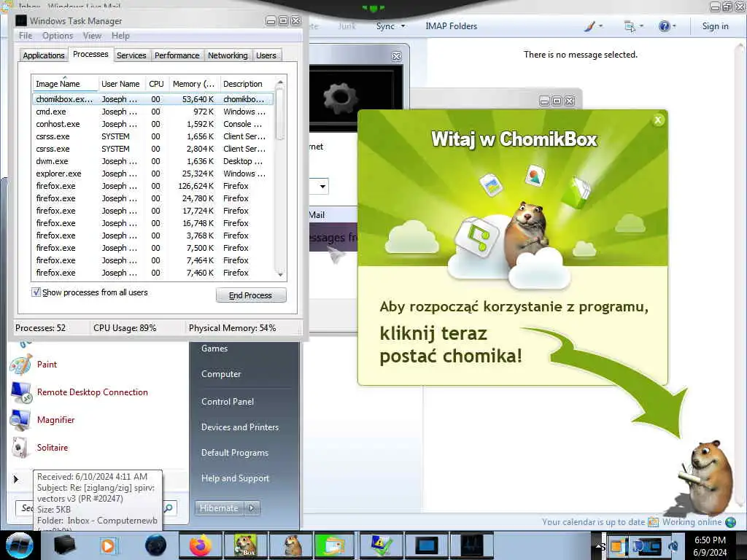Open the Options menu in Task Manager
Screen dimensions: 747x560
[58, 36]
